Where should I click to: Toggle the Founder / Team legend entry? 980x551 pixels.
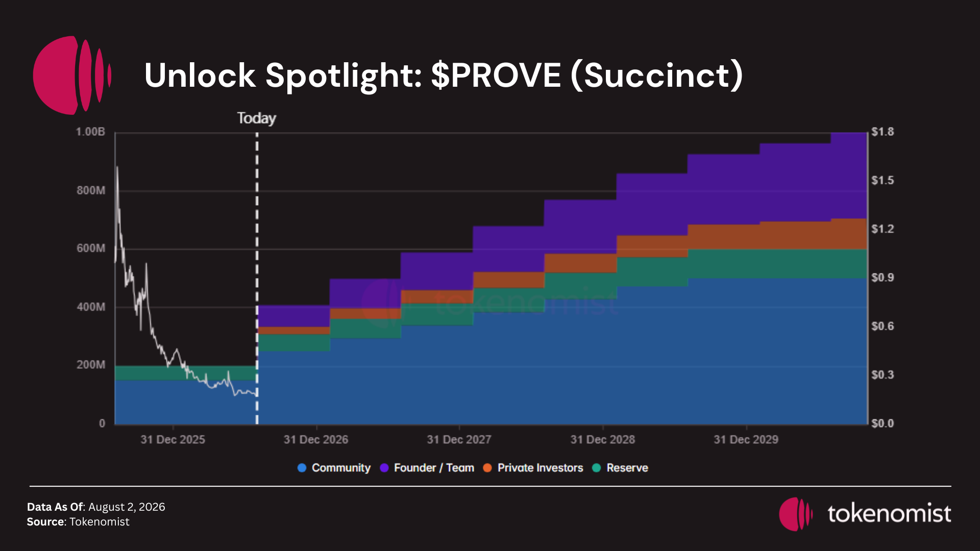427,468
